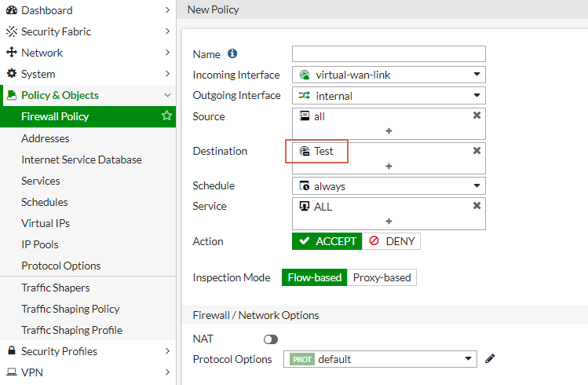The height and width of the screenshot is (385, 588).
Task: Select Proxy-based inspection mode
Action: click(382, 277)
